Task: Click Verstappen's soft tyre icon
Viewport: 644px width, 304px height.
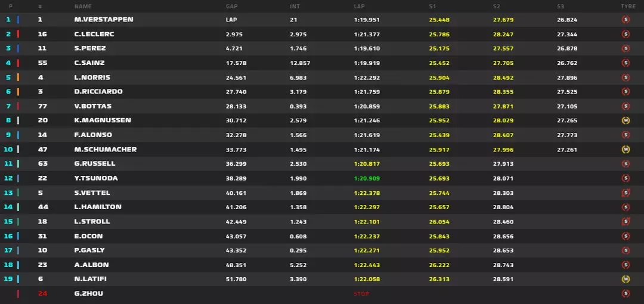Action: [x=626, y=20]
